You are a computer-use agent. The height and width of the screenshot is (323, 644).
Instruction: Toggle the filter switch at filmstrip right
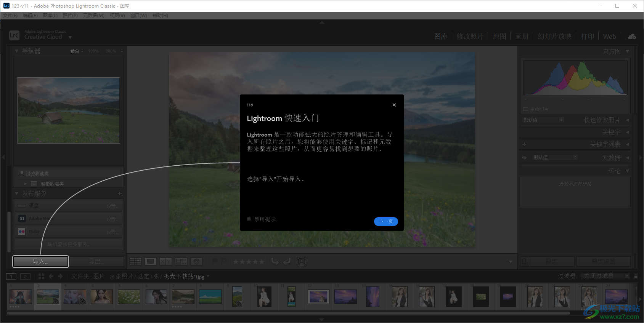[636, 277]
